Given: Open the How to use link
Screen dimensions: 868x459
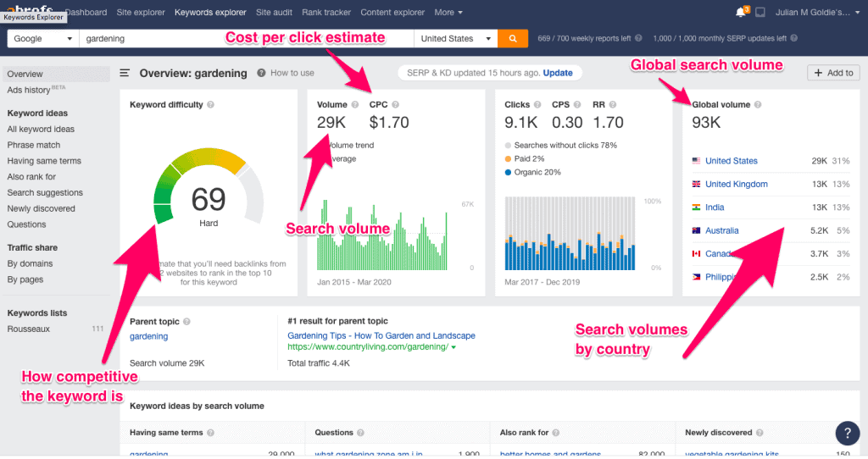Looking at the screenshot, I should pyautogui.click(x=292, y=73).
